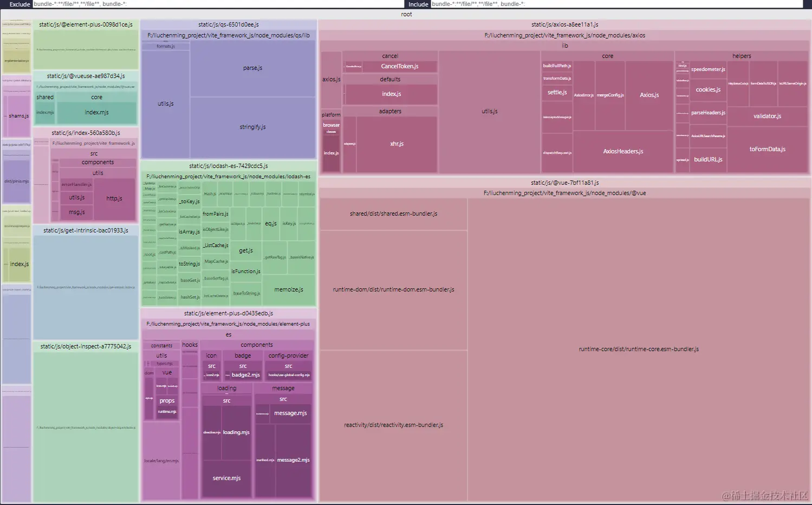Select the axios.js block beside cancel
The height and width of the screenshot is (505, 812).
coord(331,80)
